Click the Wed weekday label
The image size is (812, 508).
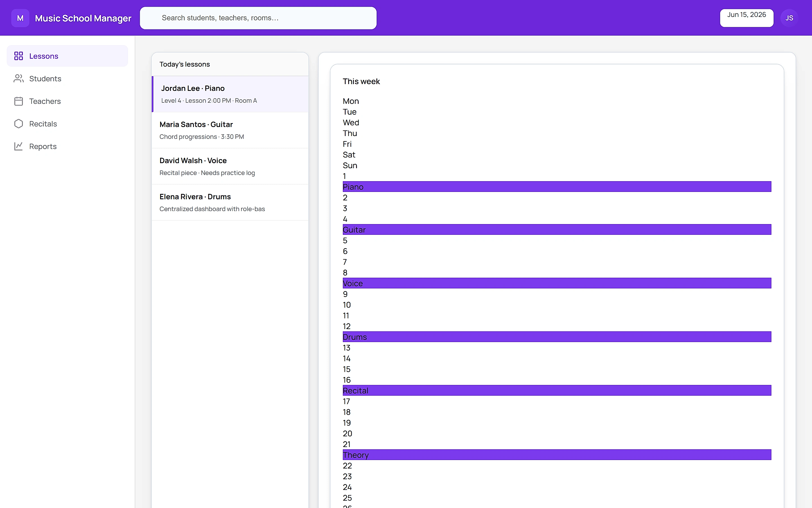point(351,123)
